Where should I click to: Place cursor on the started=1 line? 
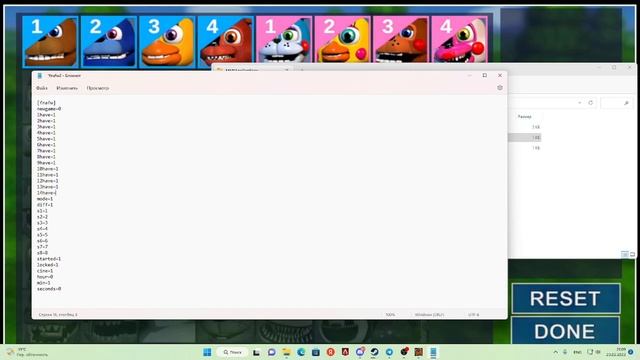[x=49, y=259]
